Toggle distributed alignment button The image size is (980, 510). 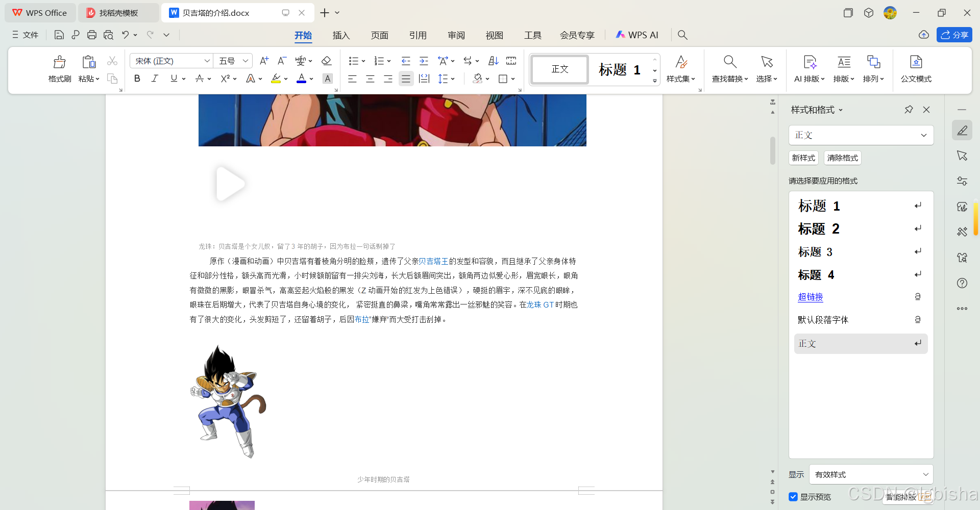point(424,79)
